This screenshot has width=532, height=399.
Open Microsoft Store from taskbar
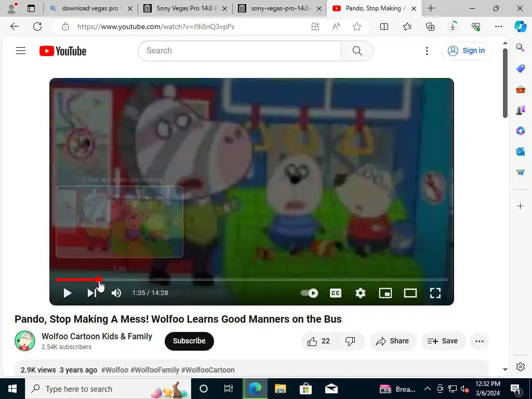[305, 389]
